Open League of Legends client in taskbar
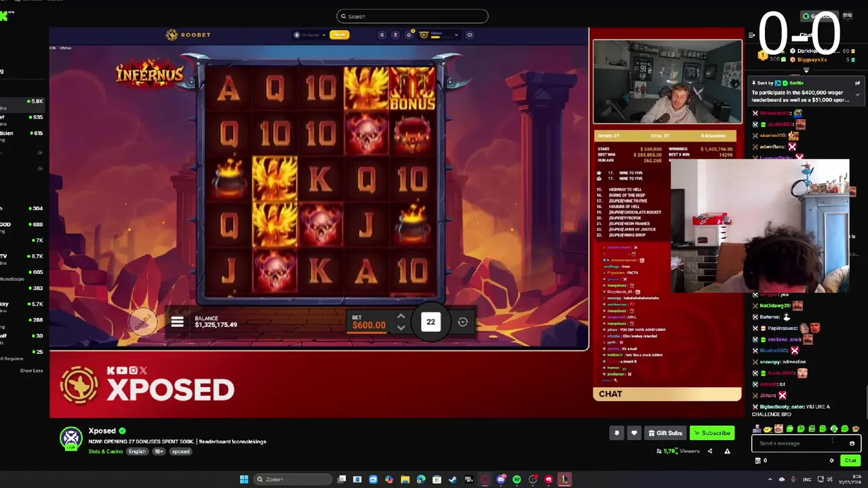The image size is (868, 488). (x=564, y=479)
